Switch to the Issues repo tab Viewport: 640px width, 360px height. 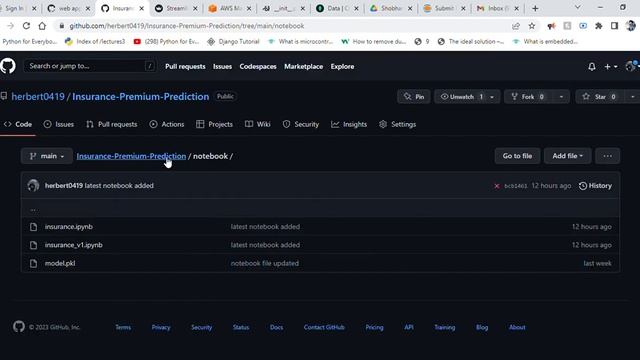59,124
